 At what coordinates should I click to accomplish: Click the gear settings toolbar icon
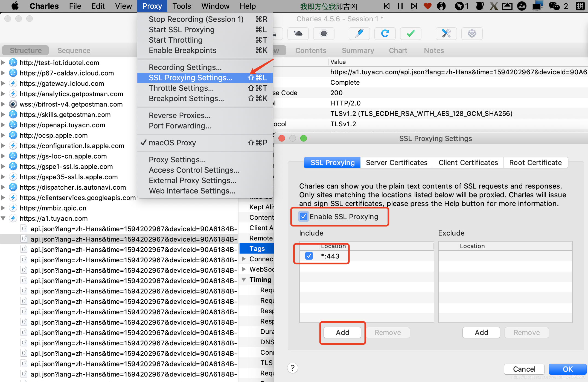click(472, 34)
